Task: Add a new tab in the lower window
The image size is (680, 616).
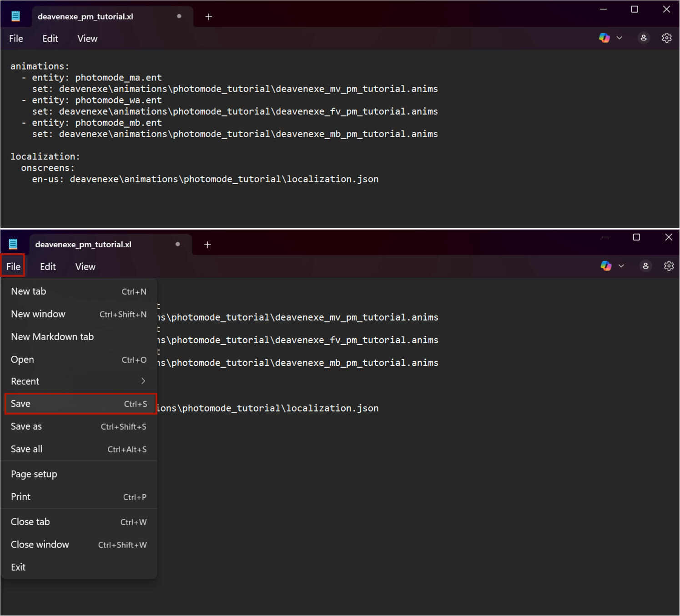Action: [207, 245]
